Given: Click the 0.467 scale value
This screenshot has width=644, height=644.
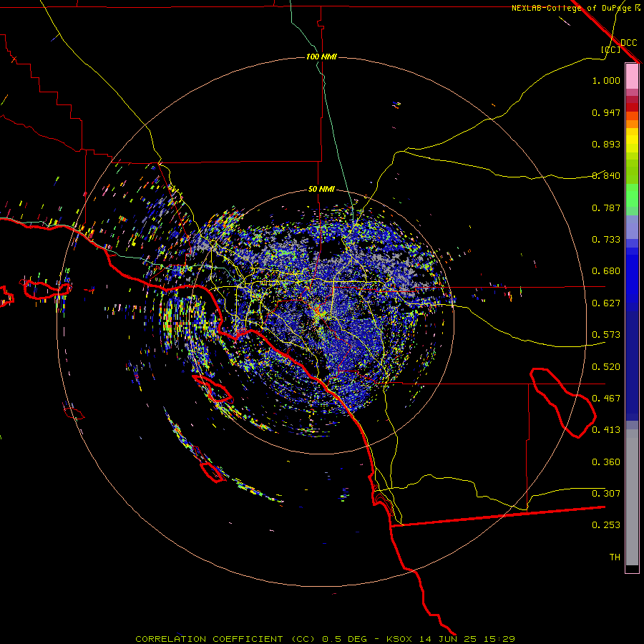Looking at the screenshot, I should pos(606,399).
